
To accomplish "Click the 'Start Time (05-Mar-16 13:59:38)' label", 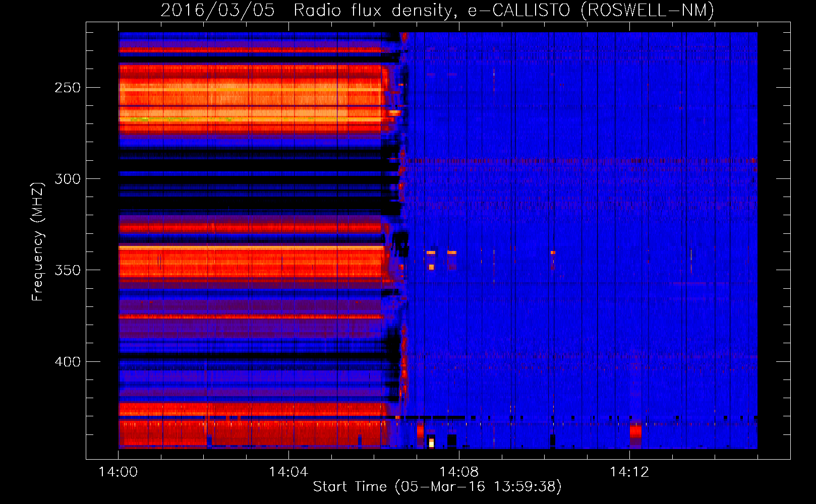I will tap(437, 487).
